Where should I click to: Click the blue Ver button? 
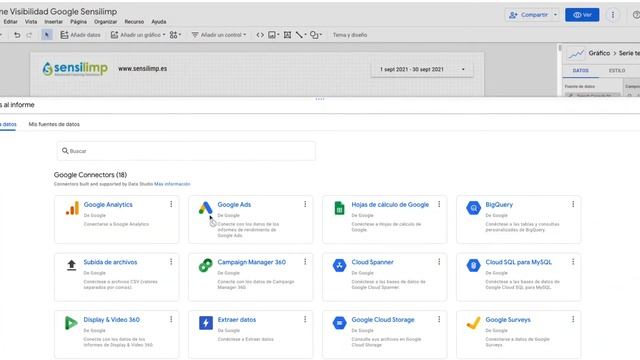point(582,15)
